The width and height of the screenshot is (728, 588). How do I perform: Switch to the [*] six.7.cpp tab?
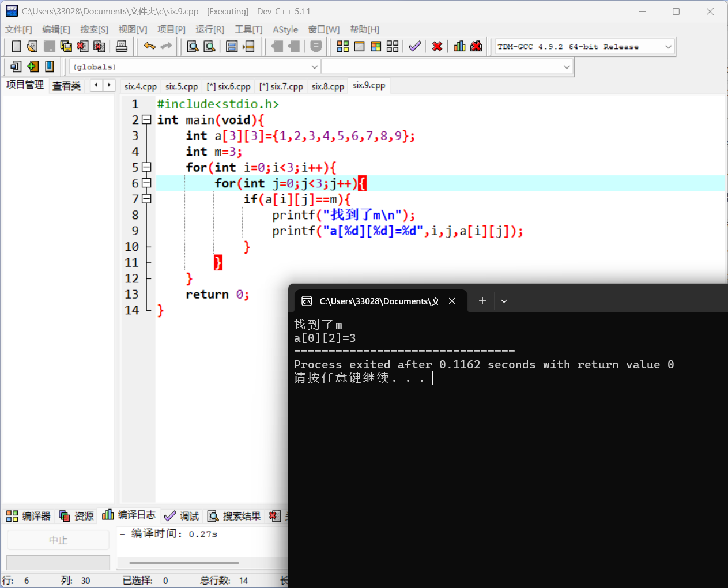click(x=281, y=86)
